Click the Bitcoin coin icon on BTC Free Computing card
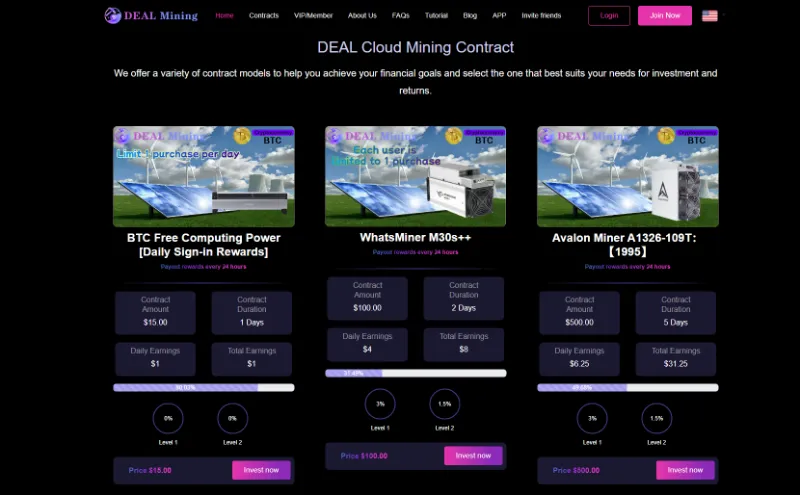The height and width of the screenshot is (495, 800). pyautogui.click(x=242, y=136)
